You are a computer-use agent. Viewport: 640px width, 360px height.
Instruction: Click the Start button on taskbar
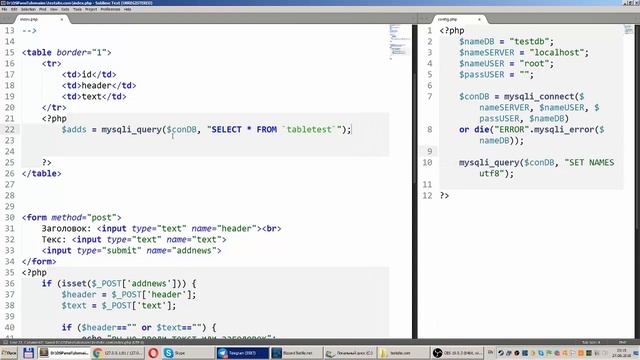9,353
